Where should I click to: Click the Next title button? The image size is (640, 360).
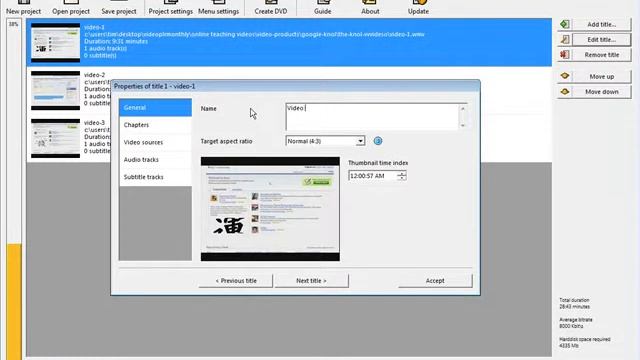pyautogui.click(x=311, y=281)
